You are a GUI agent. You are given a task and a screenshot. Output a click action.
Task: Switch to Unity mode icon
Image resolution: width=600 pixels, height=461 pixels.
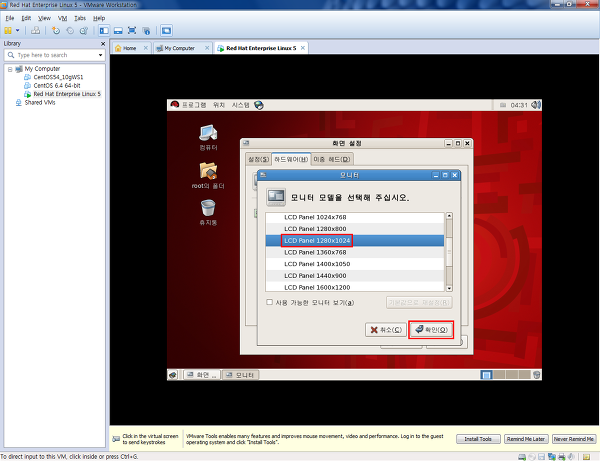point(146,30)
